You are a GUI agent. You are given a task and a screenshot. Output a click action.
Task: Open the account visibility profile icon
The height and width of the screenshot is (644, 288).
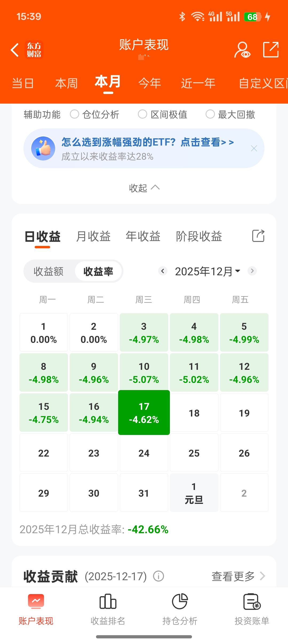click(x=242, y=50)
